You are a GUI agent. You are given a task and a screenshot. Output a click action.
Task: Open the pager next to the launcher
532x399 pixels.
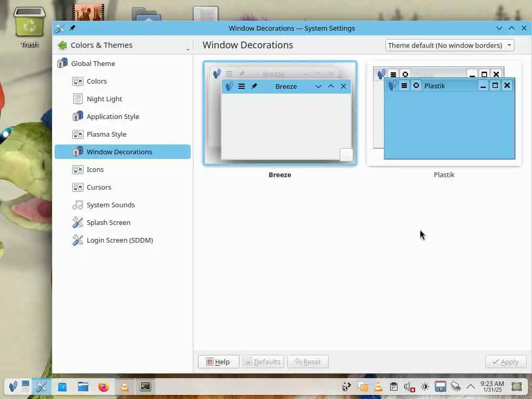(25, 386)
